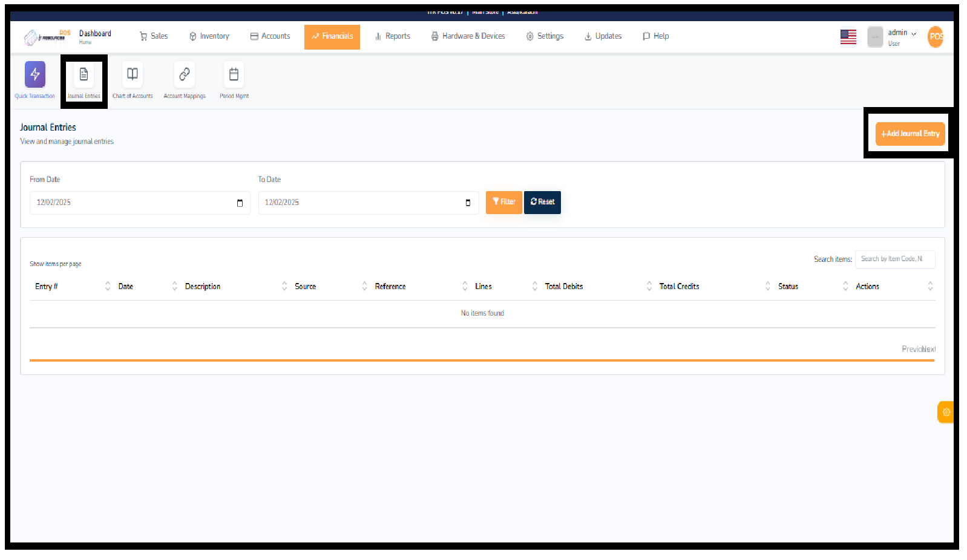
Task: Open the Sales menu
Action: pos(154,36)
